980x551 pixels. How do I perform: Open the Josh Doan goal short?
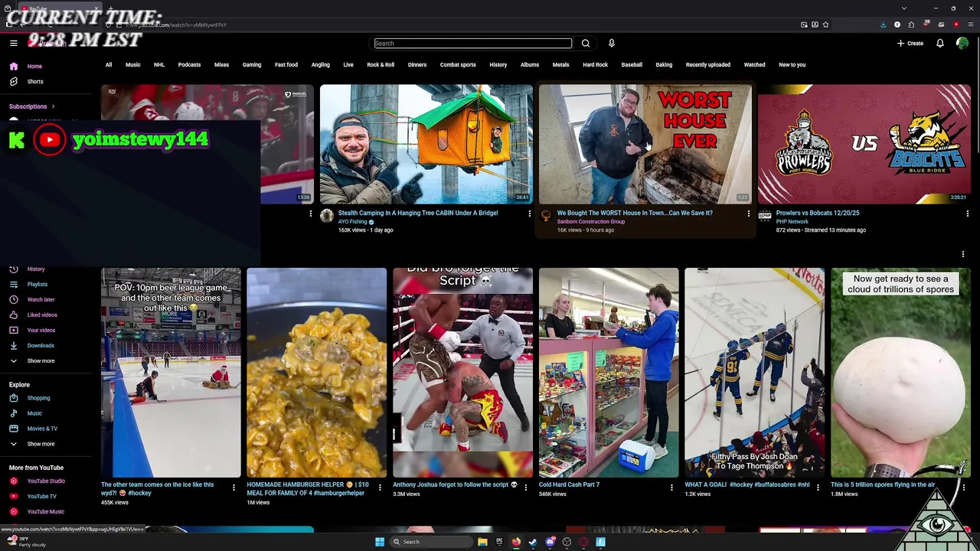[x=754, y=373]
